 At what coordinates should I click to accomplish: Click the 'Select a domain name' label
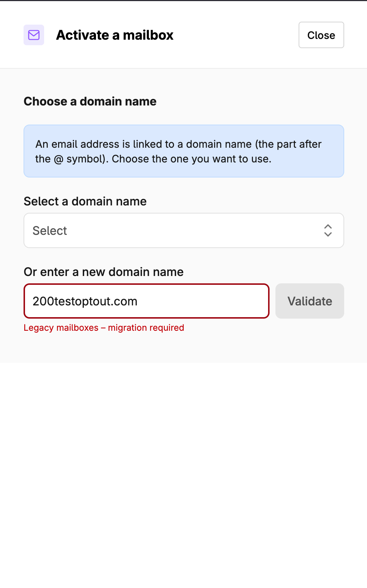pos(85,201)
